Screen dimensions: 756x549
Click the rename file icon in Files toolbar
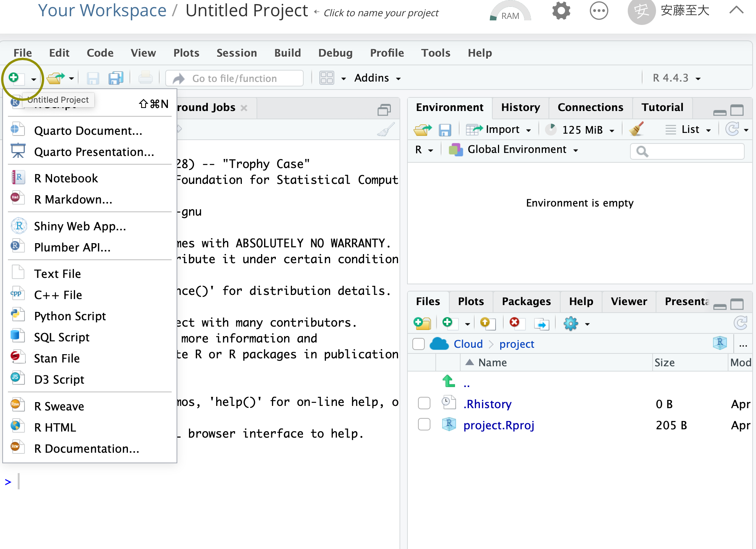(541, 324)
